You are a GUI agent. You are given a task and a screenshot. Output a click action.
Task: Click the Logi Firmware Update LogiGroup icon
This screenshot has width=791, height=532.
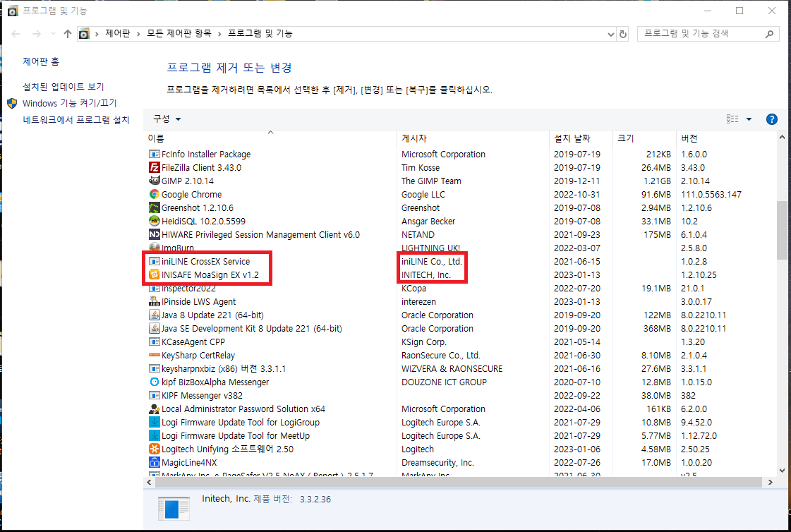tap(155, 422)
